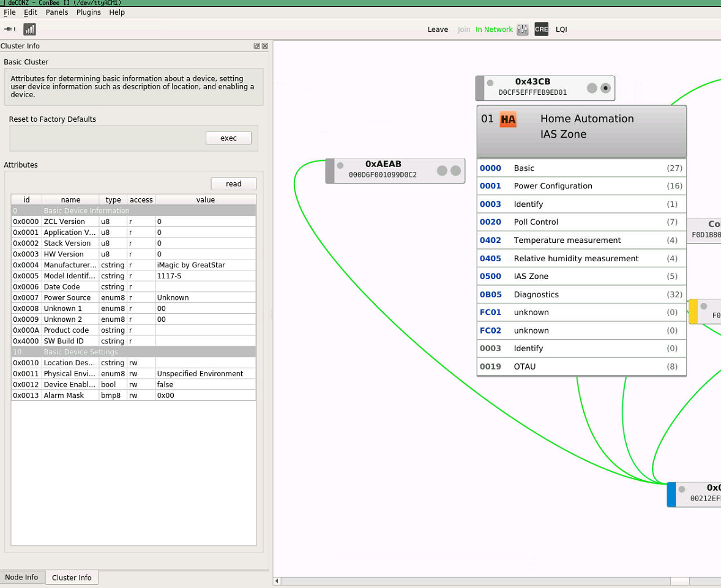The height and width of the screenshot is (588, 721).
Task: Select the 0x4000 SW Build ID row
Action: 134,341
